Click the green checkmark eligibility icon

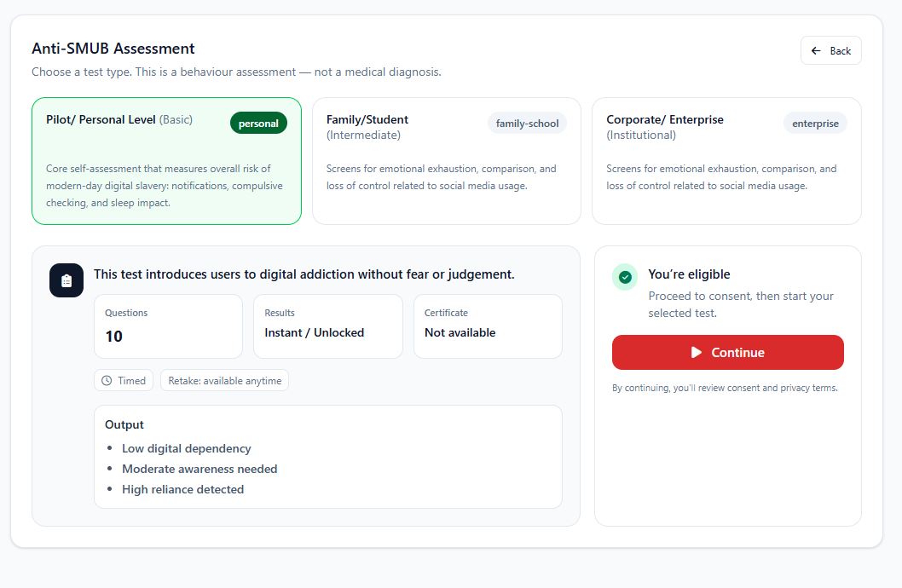click(x=625, y=277)
